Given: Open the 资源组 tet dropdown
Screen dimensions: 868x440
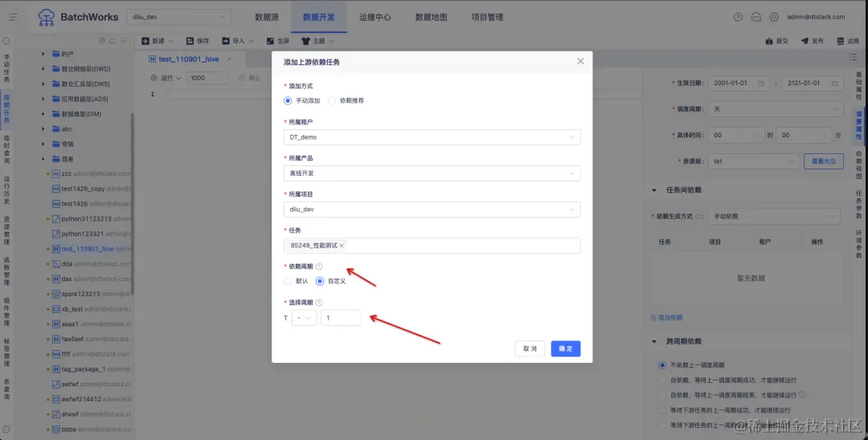Looking at the screenshot, I should [x=753, y=161].
